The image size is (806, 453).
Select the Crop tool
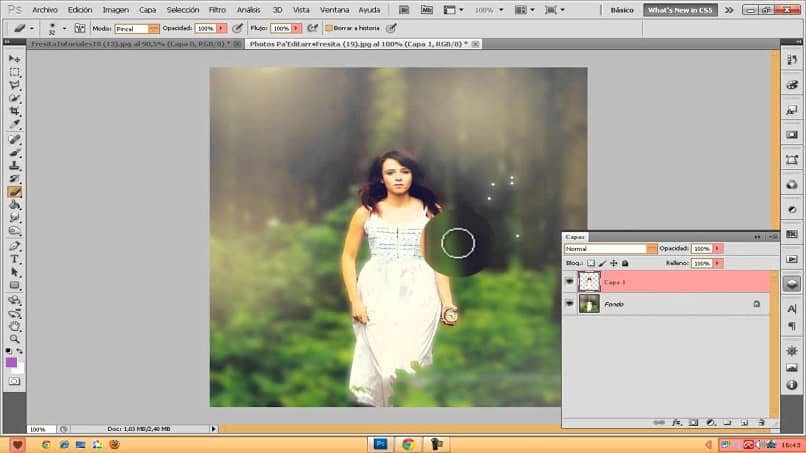[x=14, y=111]
